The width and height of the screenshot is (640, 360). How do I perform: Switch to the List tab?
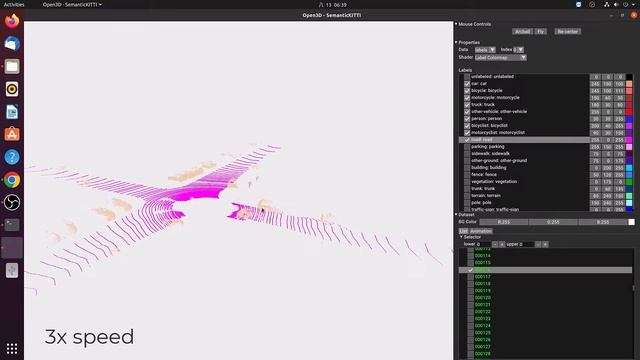point(463,231)
